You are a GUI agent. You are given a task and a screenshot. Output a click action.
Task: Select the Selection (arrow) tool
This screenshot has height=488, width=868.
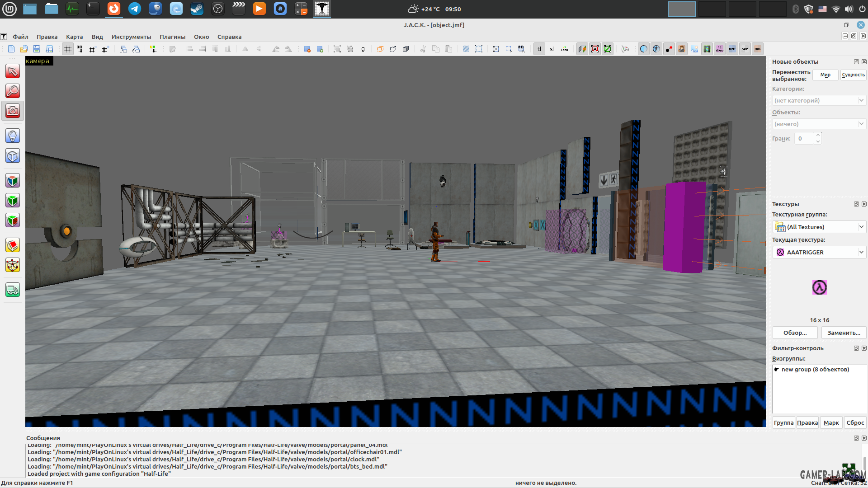[13, 71]
